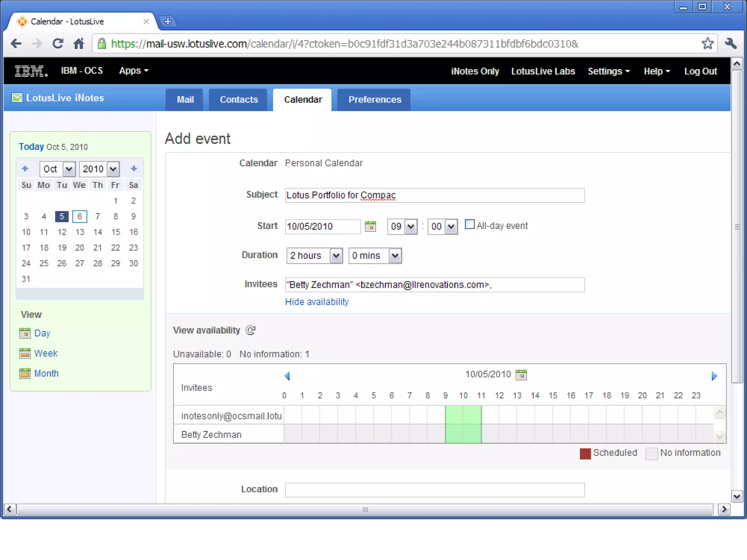Click the Hide availability link

point(317,302)
